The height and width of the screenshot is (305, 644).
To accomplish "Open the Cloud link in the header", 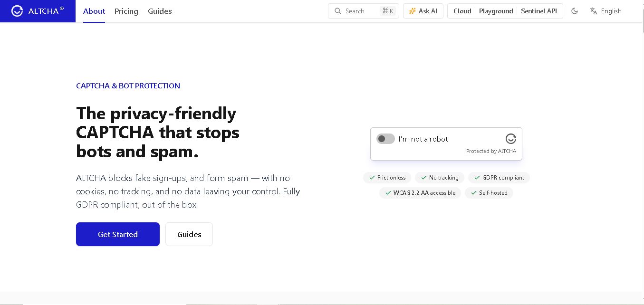I will point(462,11).
